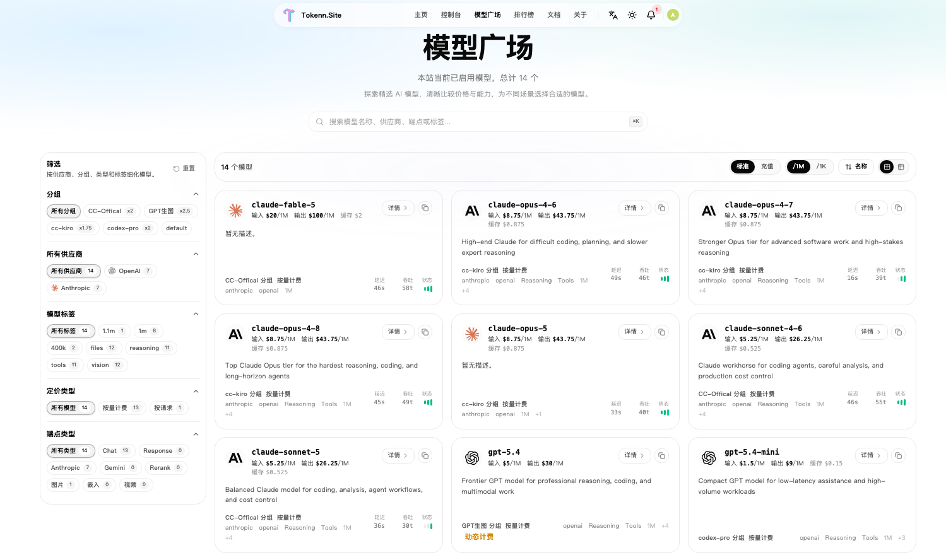Open the 名称 sort dropdown
The image size is (946, 560).
[x=856, y=166]
